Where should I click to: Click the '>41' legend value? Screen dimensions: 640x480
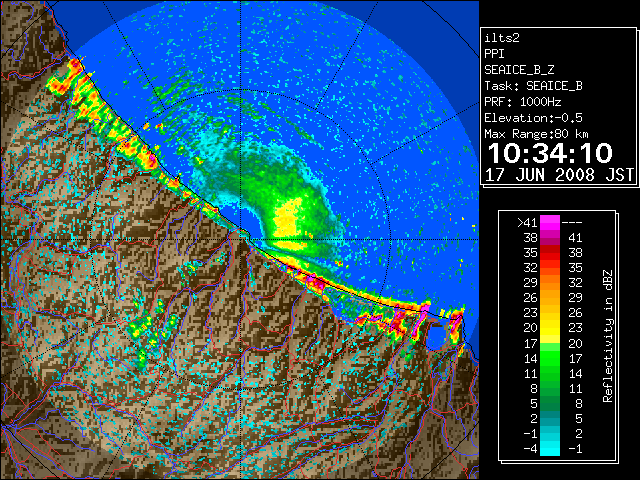527,223
